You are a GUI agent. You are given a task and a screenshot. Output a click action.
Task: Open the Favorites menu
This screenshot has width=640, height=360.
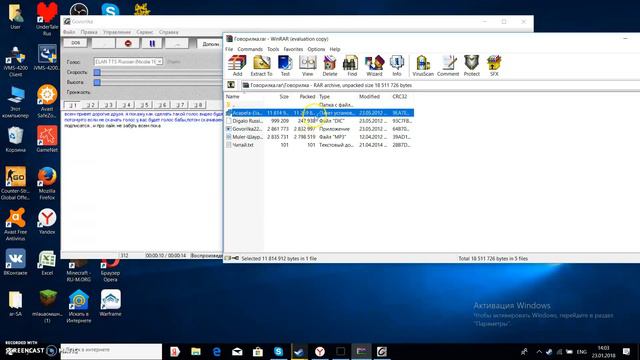click(x=293, y=49)
